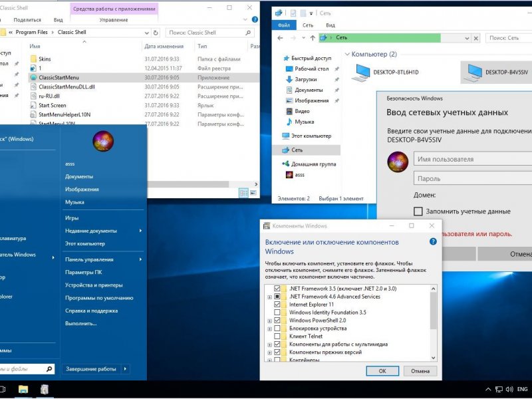532x399 pixels.
Task: Click the search magnifier in Classic Shell window
Action: click(248, 33)
